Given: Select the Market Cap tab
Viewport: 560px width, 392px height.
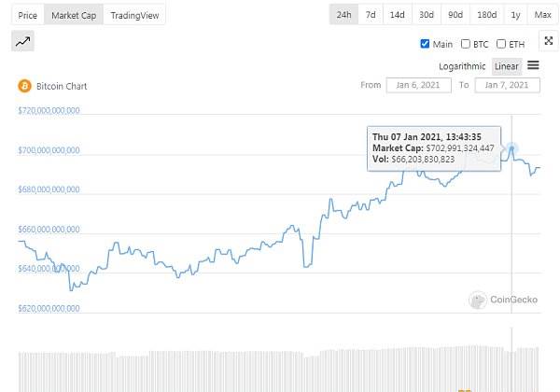Looking at the screenshot, I should [x=73, y=15].
